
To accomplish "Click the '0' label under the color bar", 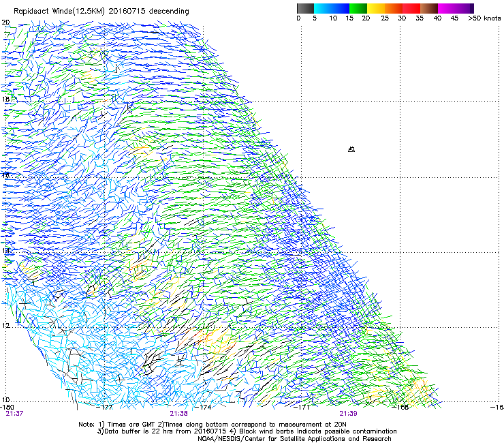I will pos(298,18).
